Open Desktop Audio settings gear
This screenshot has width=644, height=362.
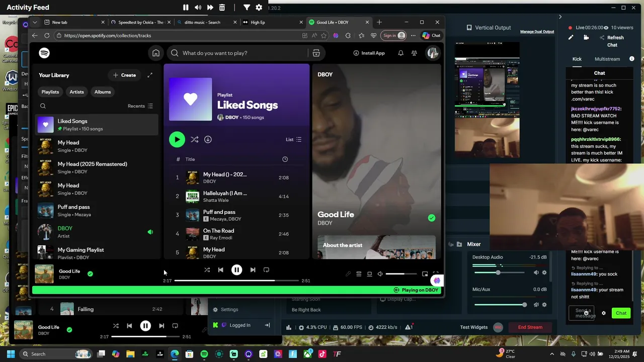coord(544,273)
